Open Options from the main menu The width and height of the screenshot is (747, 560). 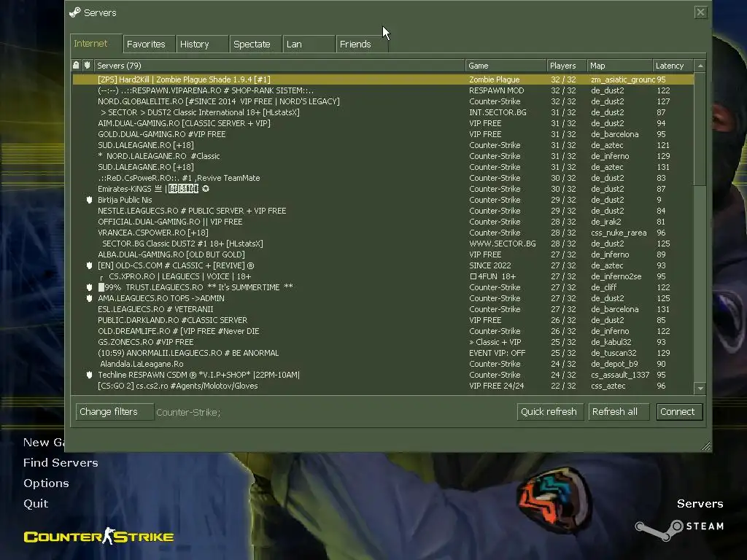coord(46,483)
